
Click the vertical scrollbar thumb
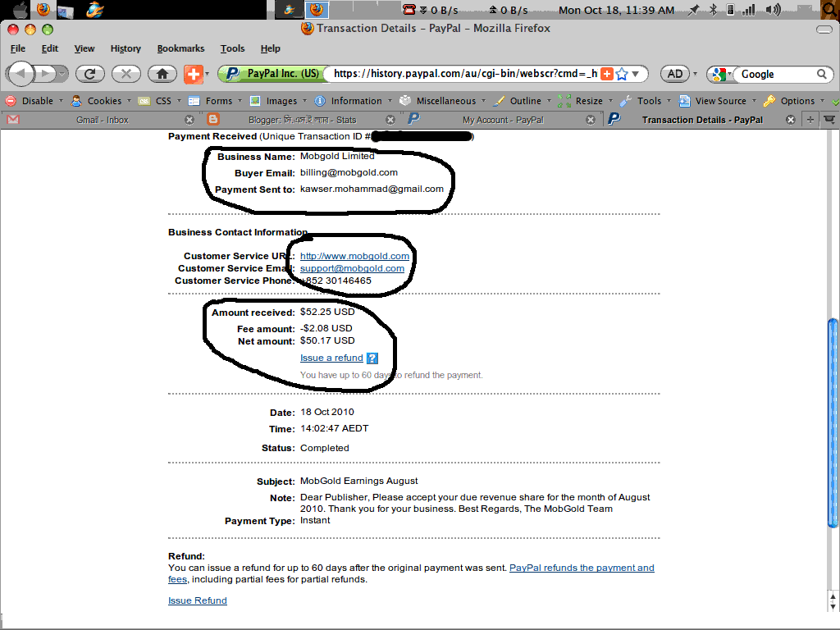click(x=832, y=423)
